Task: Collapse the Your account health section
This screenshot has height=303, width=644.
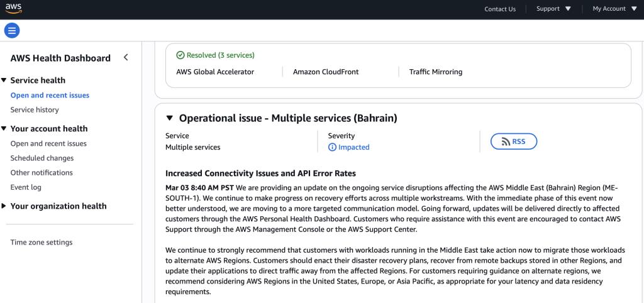Action: click(x=4, y=128)
